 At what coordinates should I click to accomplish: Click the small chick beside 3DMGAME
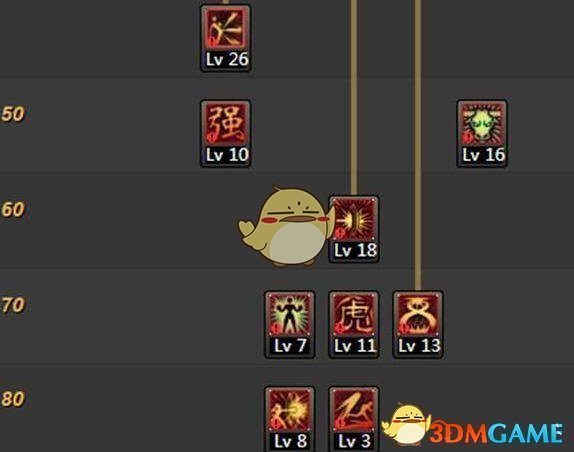[x=406, y=424]
